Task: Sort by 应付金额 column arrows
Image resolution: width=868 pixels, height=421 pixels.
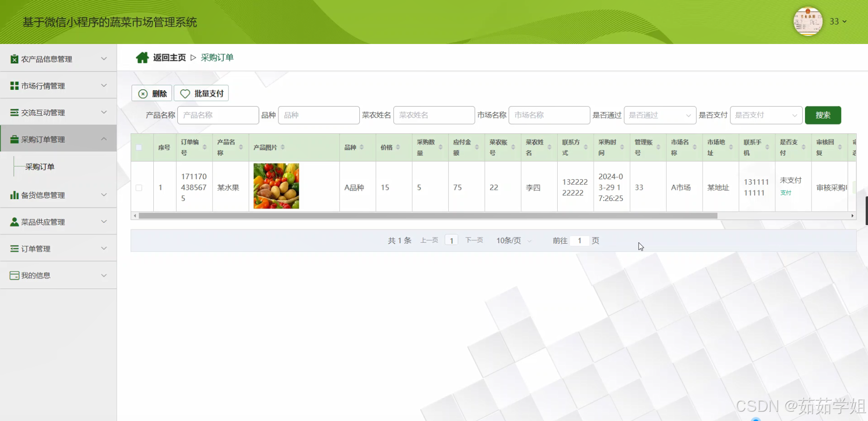Action: point(477,147)
